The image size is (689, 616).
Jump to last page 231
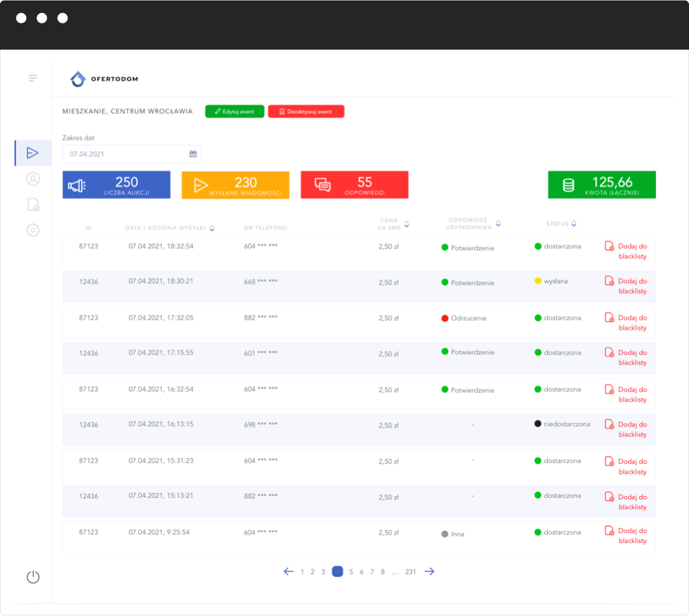pos(411,571)
